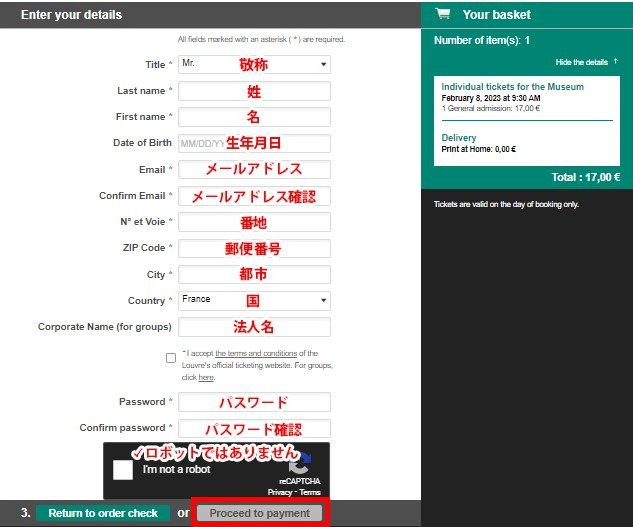Viewport: 633px width, 527px height.
Task: Open the Title dropdown
Action: tap(254, 65)
